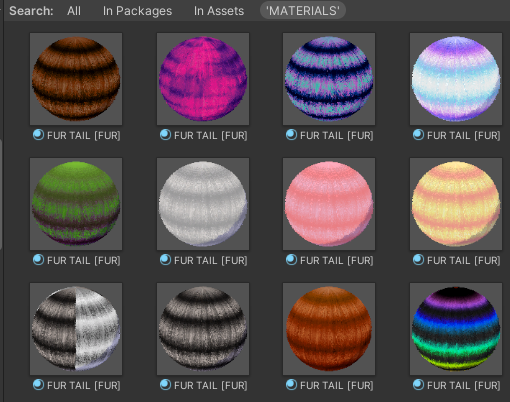Click material icon beside pastel white-purple fur label
Viewport: 510px width, 402px height.
click(418, 135)
